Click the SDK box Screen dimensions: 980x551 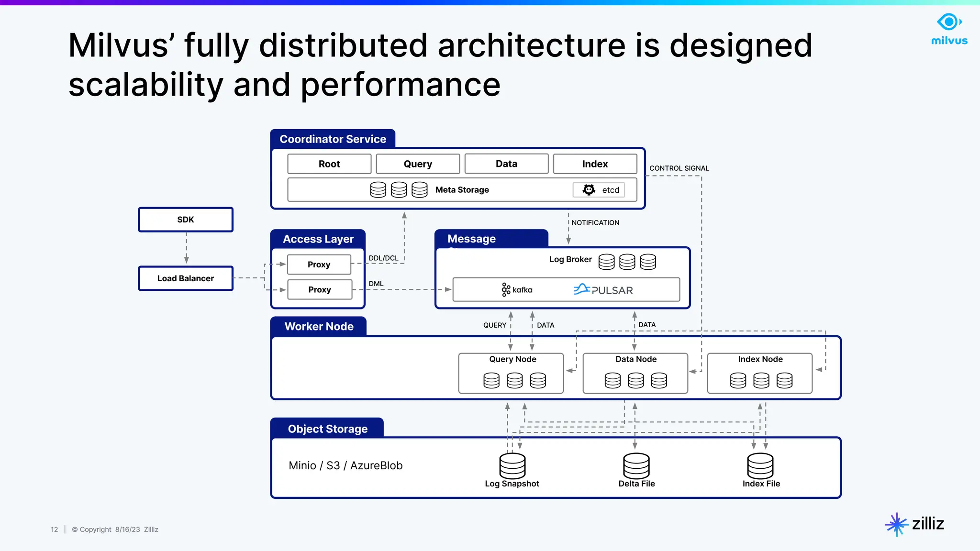click(x=186, y=220)
